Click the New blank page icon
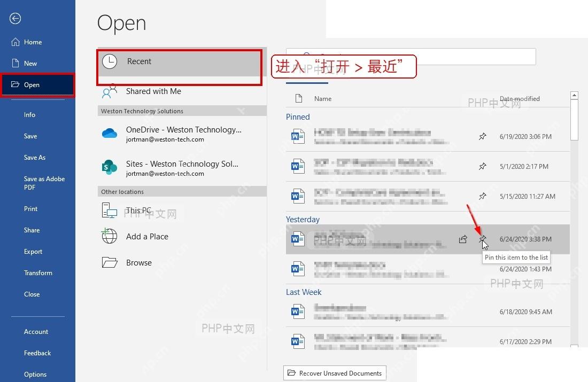The width and height of the screenshot is (588, 382). pyautogui.click(x=16, y=63)
